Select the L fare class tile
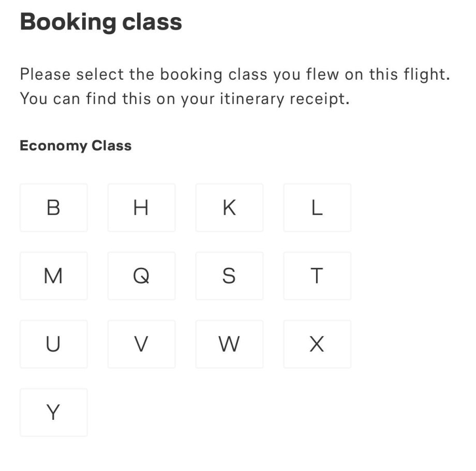 click(317, 207)
